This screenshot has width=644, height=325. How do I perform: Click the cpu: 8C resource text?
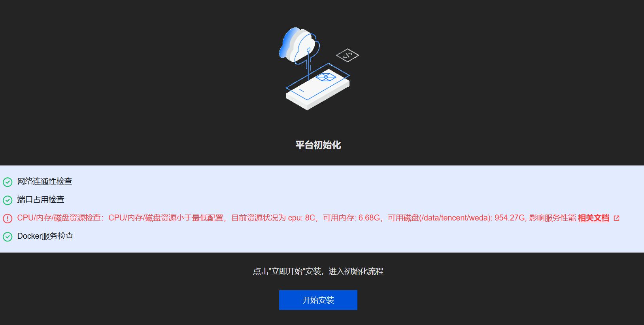301,218
